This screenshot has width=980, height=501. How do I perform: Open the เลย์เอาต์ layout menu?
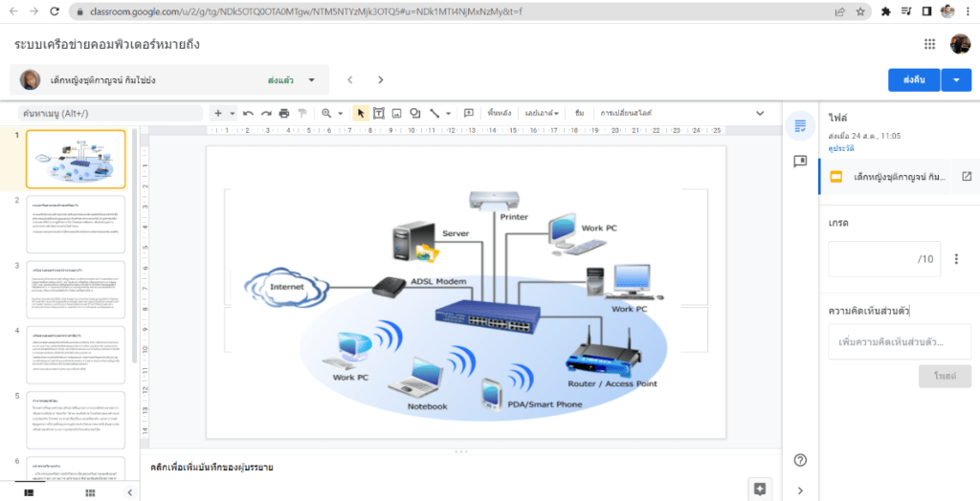point(542,113)
